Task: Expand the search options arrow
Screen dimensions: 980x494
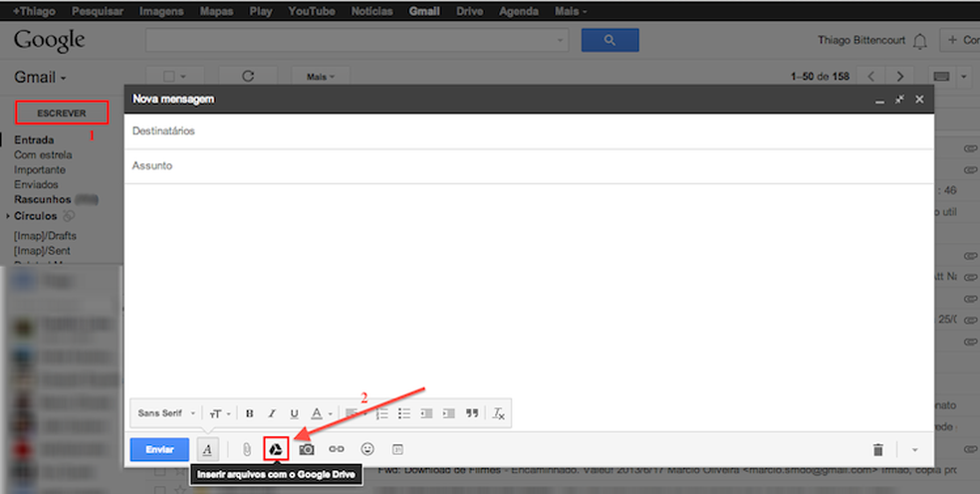Action: [560, 40]
